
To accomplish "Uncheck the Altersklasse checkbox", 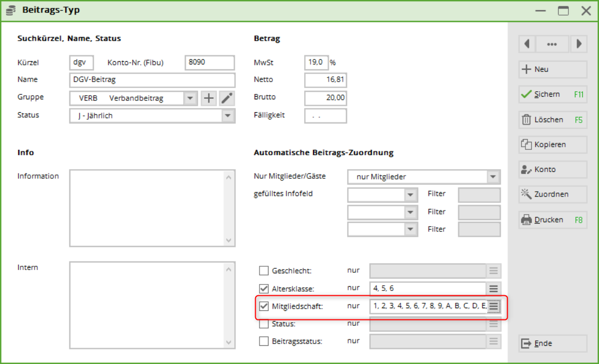I will [x=264, y=288].
